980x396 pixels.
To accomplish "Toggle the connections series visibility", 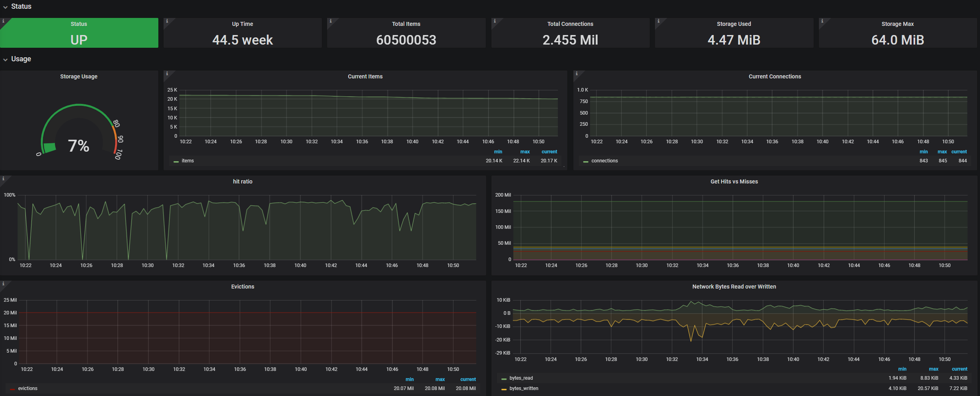I will tap(604, 160).
